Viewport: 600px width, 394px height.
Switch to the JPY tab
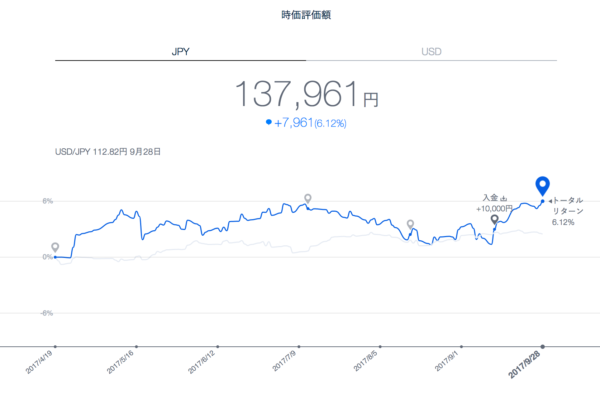[180, 52]
